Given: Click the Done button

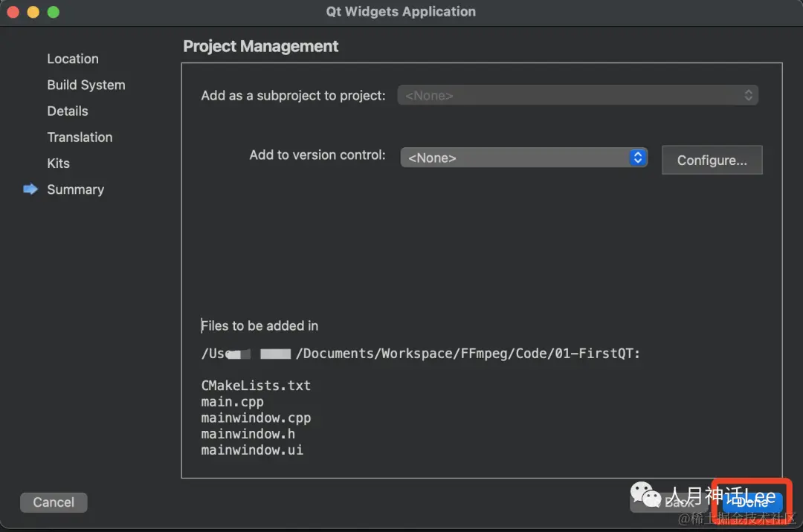Looking at the screenshot, I should pos(752,502).
